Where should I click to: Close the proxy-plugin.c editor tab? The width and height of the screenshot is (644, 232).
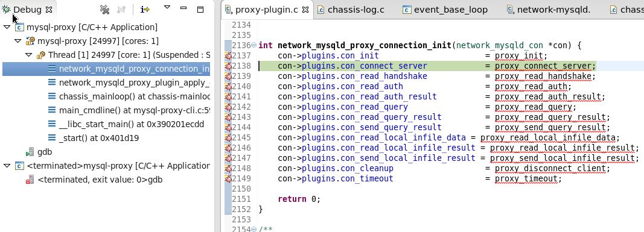pos(305,10)
